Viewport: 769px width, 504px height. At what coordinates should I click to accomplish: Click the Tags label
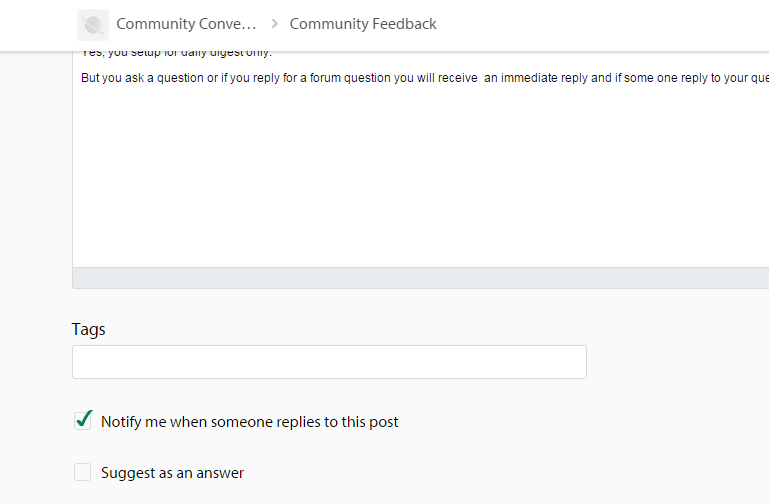pyautogui.click(x=89, y=329)
